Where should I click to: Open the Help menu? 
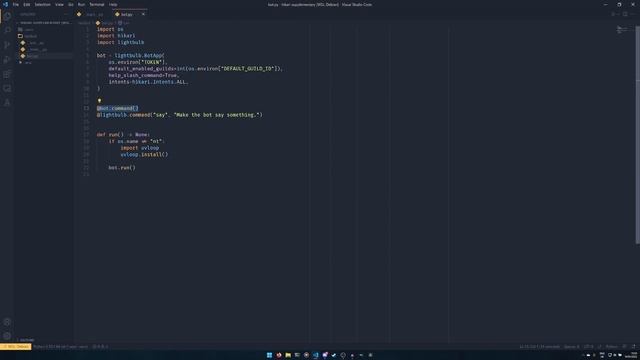pos(113,4)
